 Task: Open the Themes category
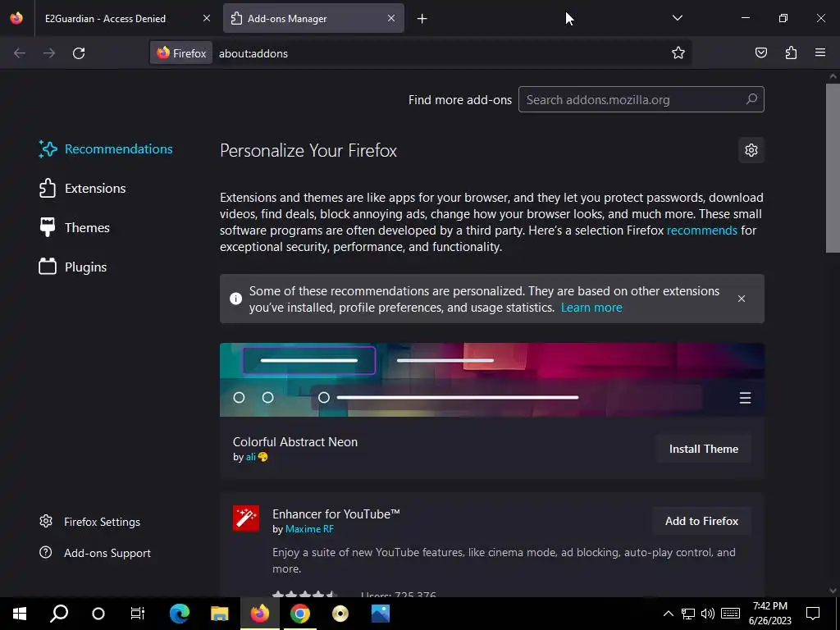[75, 228]
